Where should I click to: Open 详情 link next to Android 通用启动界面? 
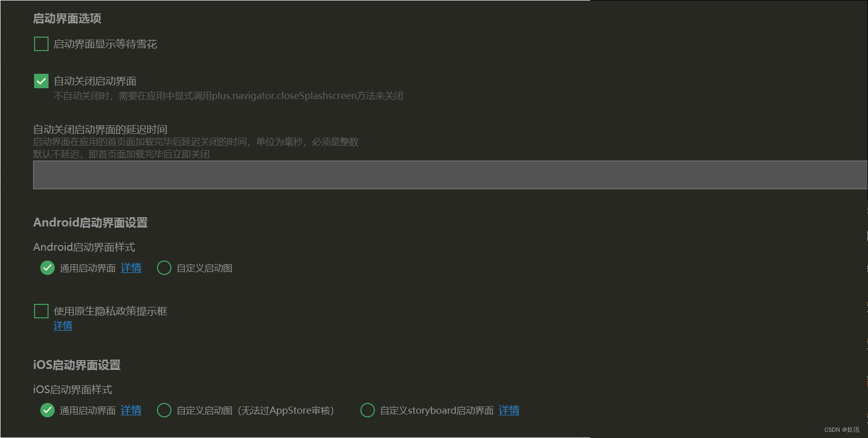tap(131, 268)
